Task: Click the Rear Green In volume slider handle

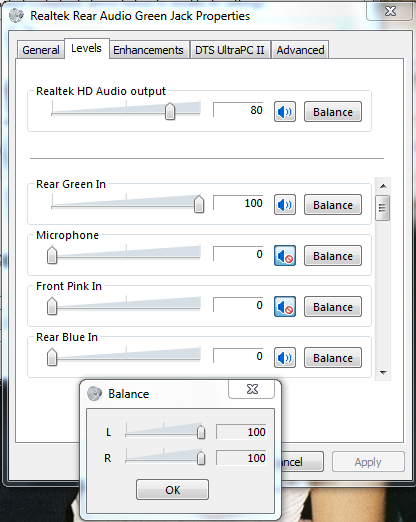Action: tap(199, 204)
